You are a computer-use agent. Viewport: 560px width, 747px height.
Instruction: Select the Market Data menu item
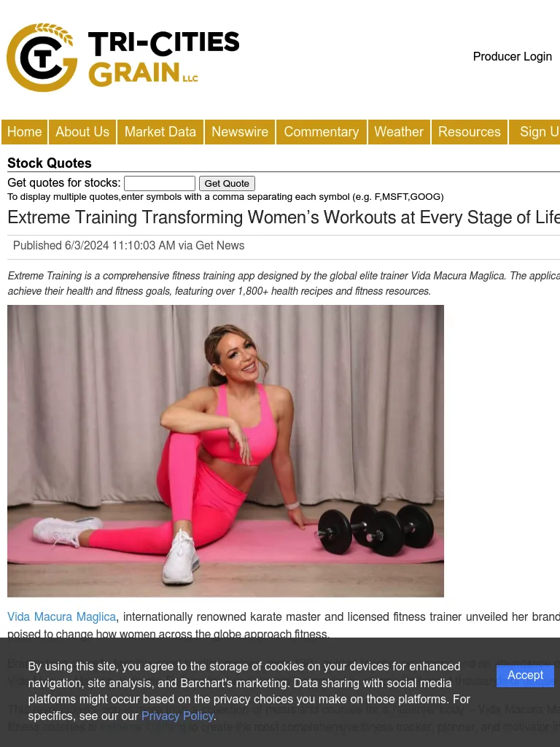[160, 132]
